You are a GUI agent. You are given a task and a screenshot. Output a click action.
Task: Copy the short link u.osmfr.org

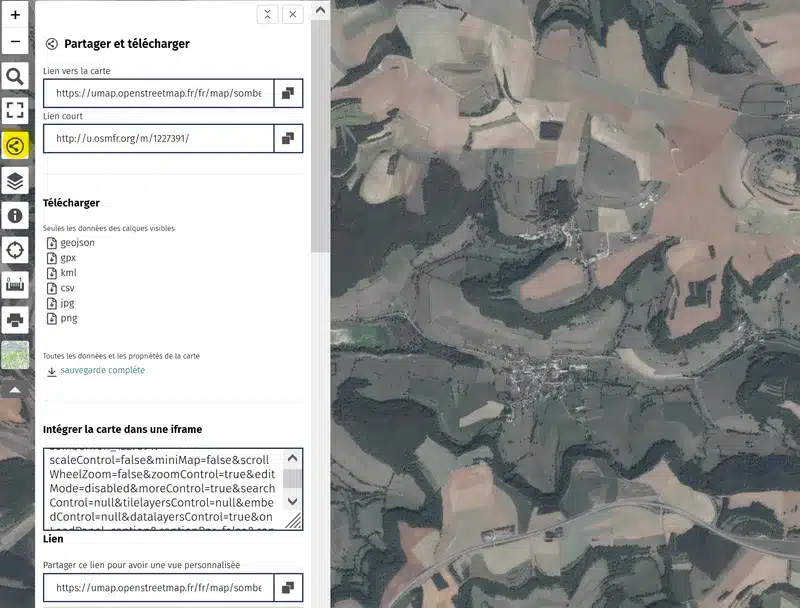288,138
